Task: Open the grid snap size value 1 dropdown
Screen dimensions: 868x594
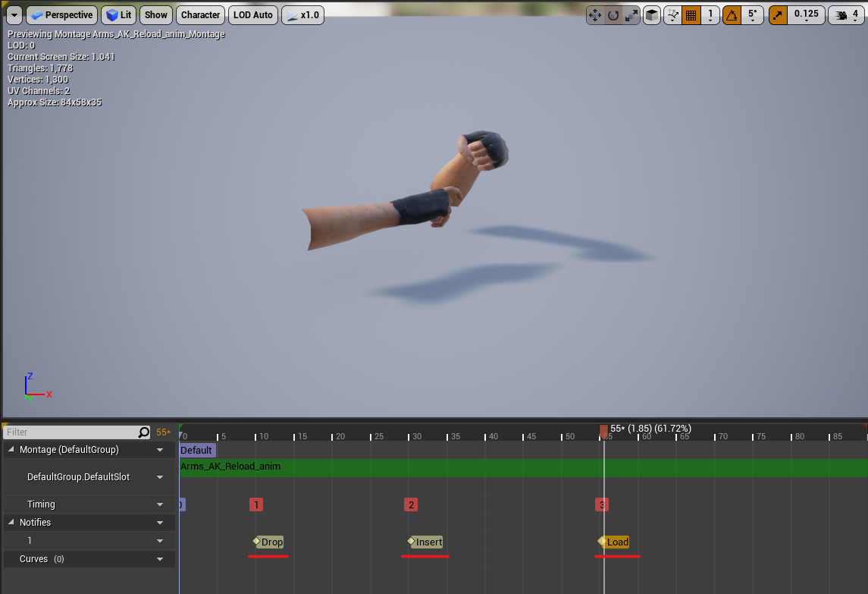Action: [710, 15]
